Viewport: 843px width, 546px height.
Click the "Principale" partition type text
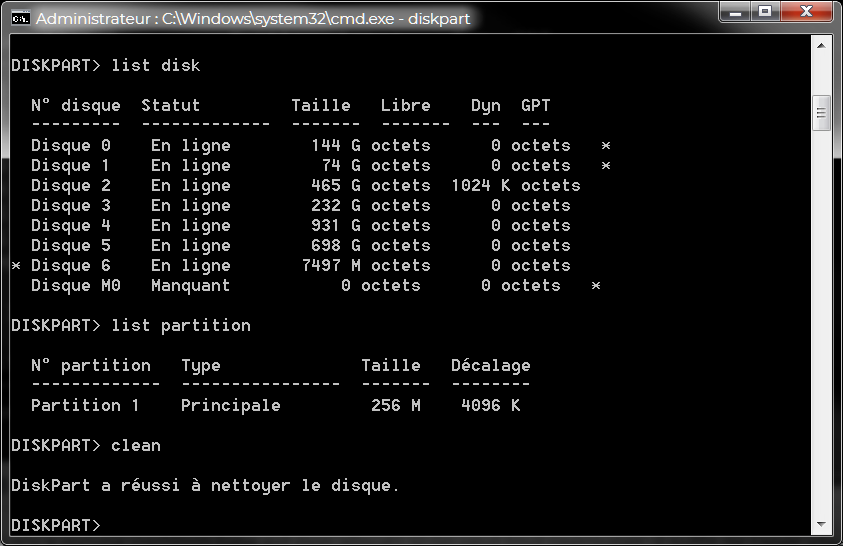coord(231,406)
